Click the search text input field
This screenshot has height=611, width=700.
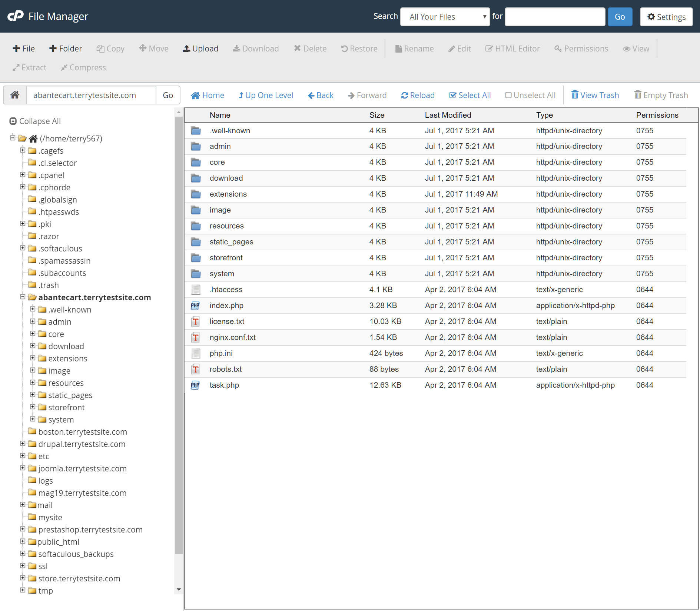coord(555,17)
